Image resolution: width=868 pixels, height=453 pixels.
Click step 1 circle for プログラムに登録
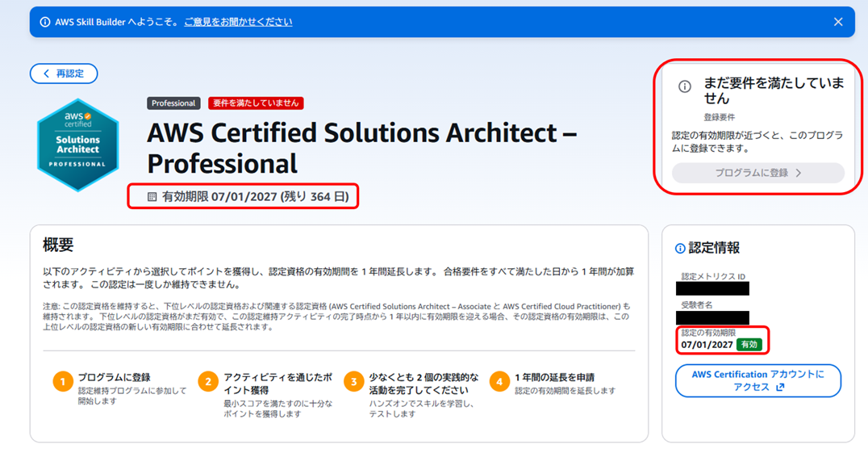click(63, 382)
